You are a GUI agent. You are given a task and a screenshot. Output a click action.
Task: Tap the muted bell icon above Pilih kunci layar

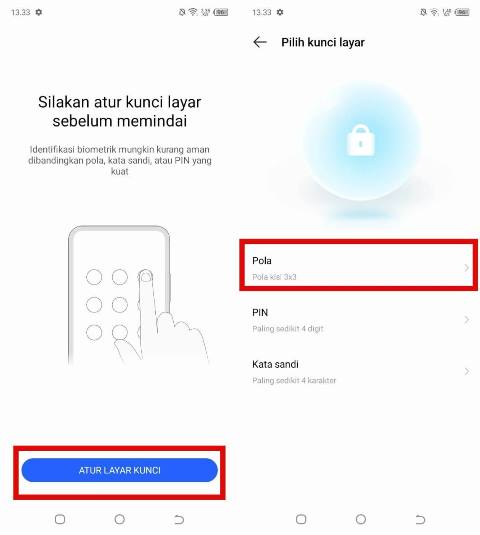click(x=423, y=12)
